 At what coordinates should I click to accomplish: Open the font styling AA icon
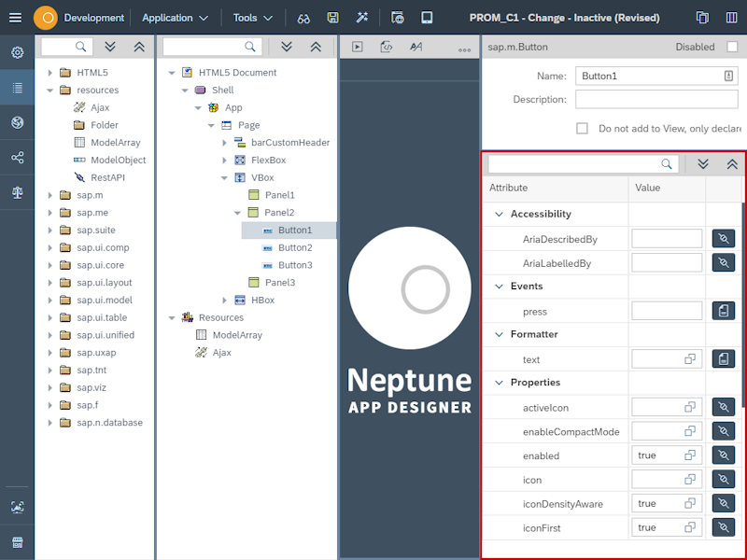click(x=414, y=47)
